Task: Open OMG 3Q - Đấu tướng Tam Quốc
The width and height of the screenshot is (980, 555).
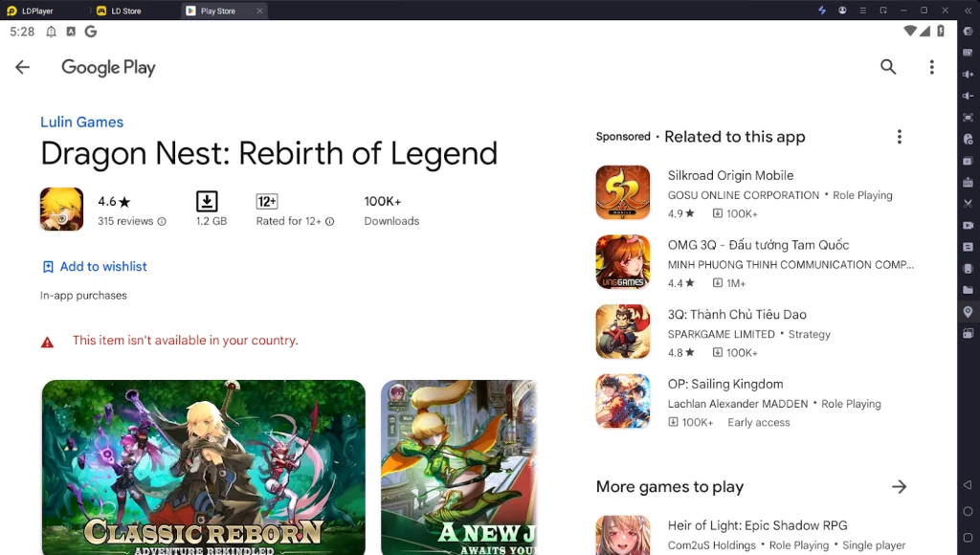Action: (x=754, y=262)
